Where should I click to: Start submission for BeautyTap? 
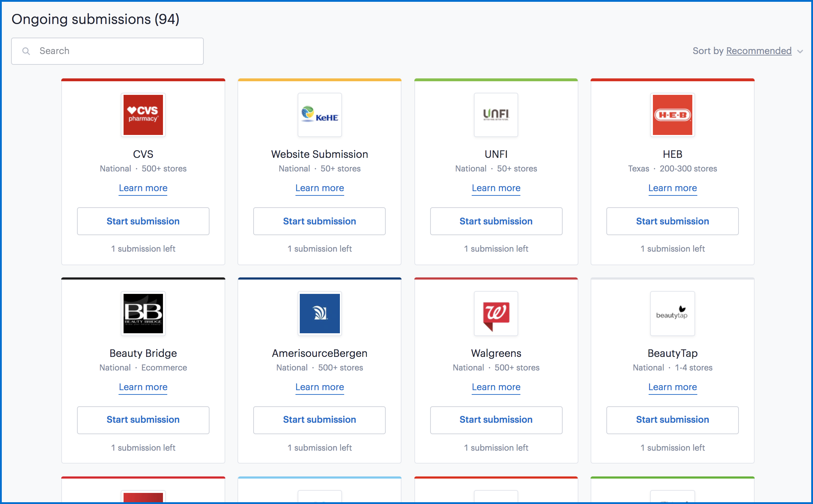pos(673,420)
